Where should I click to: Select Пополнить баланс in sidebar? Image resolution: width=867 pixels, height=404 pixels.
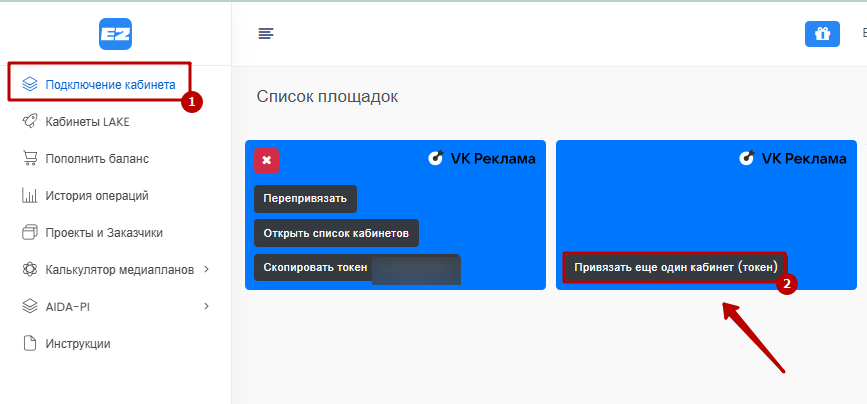(x=97, y=159)
